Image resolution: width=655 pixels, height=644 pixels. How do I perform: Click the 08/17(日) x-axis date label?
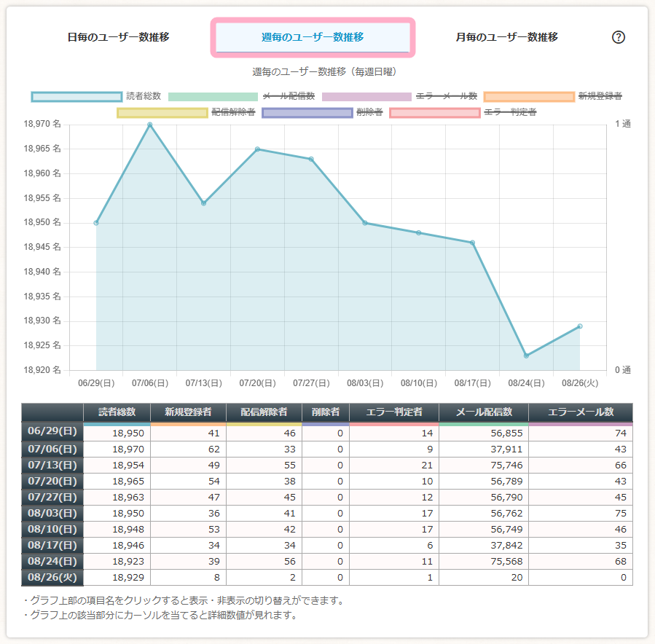coord(472,383)
